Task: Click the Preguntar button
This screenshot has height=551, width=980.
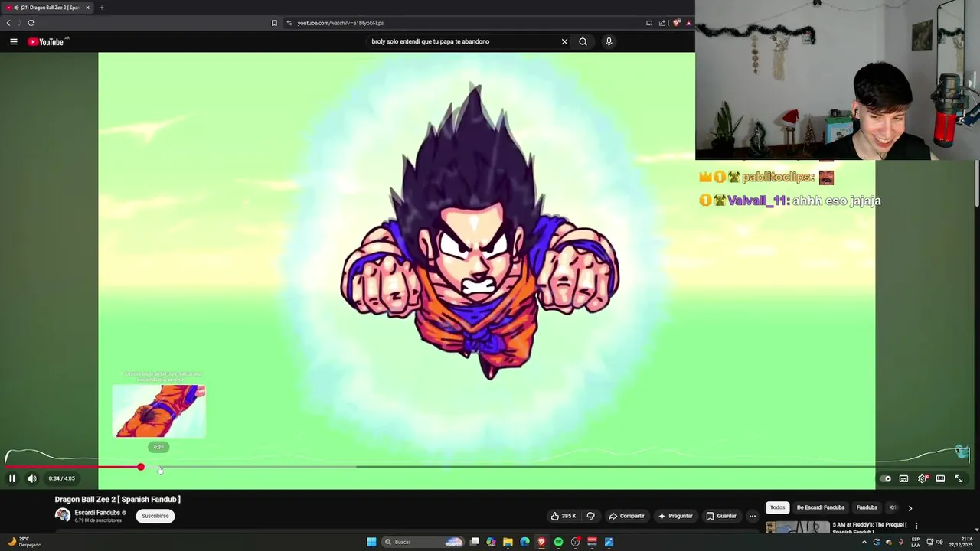Action: click(675, 516)
